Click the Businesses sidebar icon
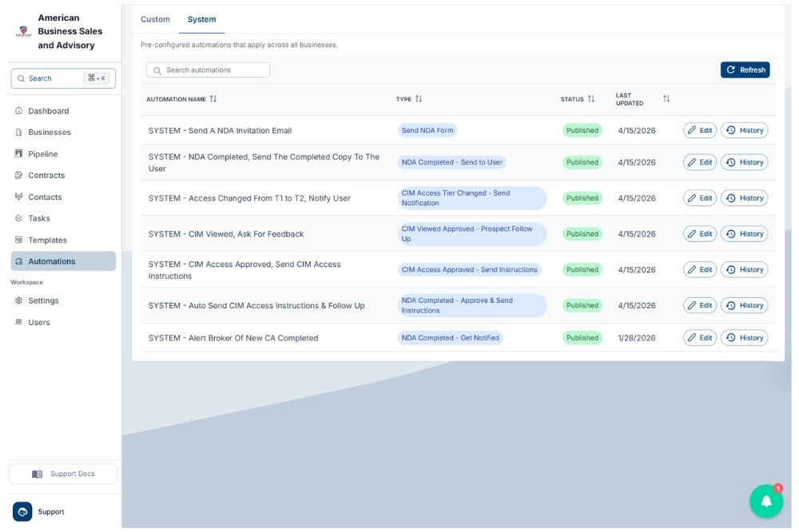This screenshot has width=799, height=532. [x=19, y=132]
